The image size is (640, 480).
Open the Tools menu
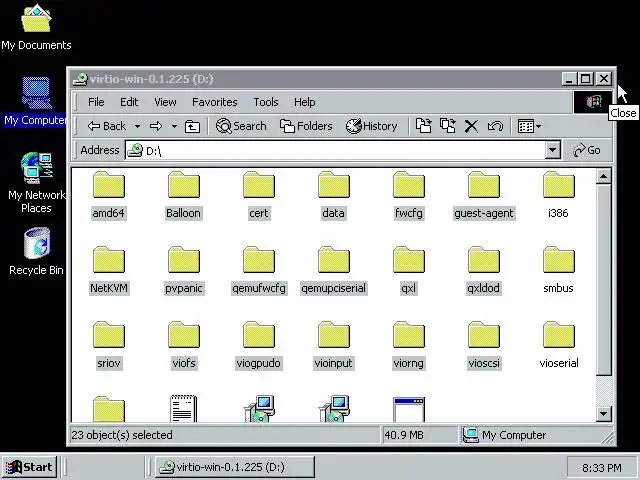(266, 102)
